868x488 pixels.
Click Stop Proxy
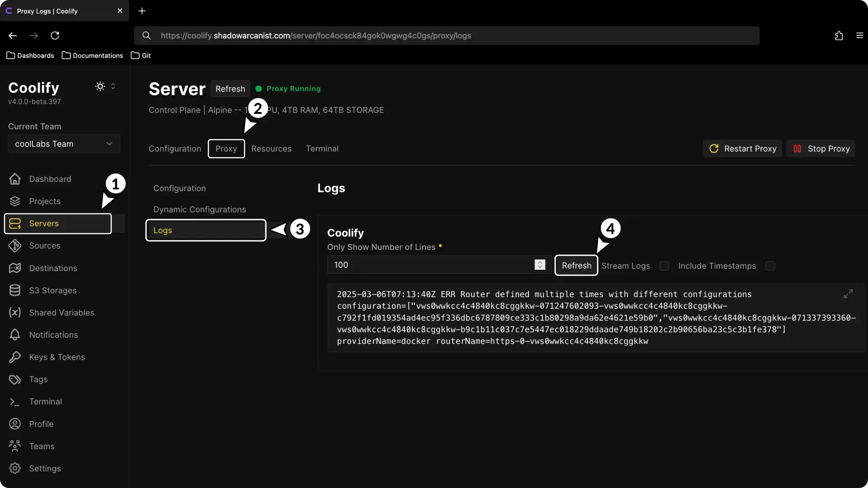[821, 148]
